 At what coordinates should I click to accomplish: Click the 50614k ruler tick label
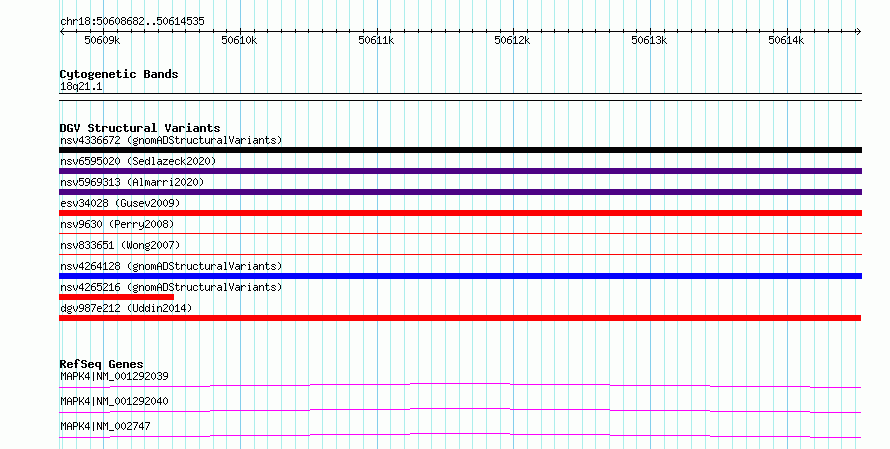786,40
